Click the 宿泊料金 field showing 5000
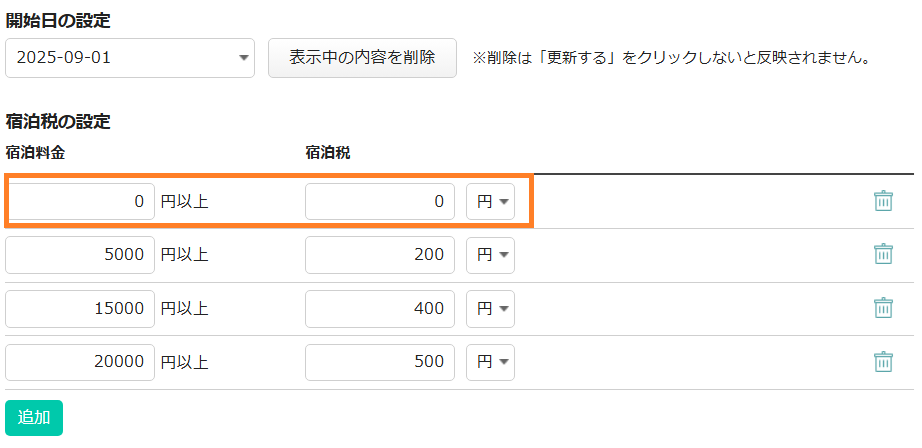The height and width of the screenshot is (448, 922). (80, 255)
